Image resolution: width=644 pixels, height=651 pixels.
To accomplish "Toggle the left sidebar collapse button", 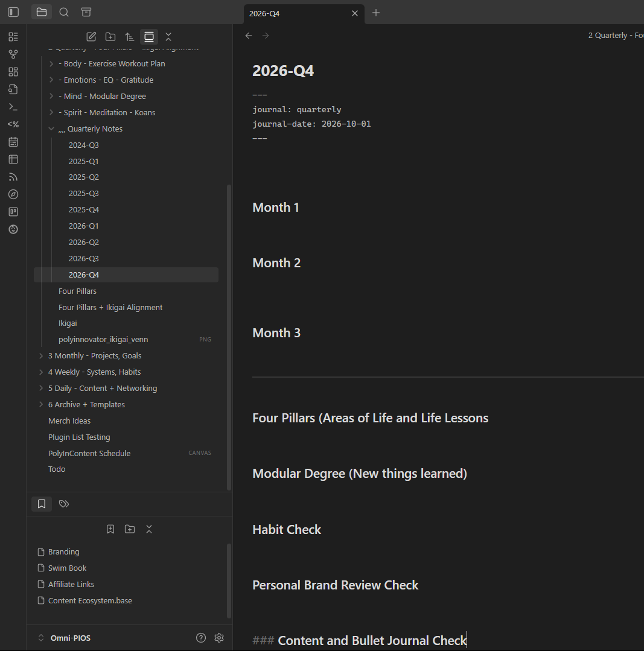I will click(x=13, y=12).
